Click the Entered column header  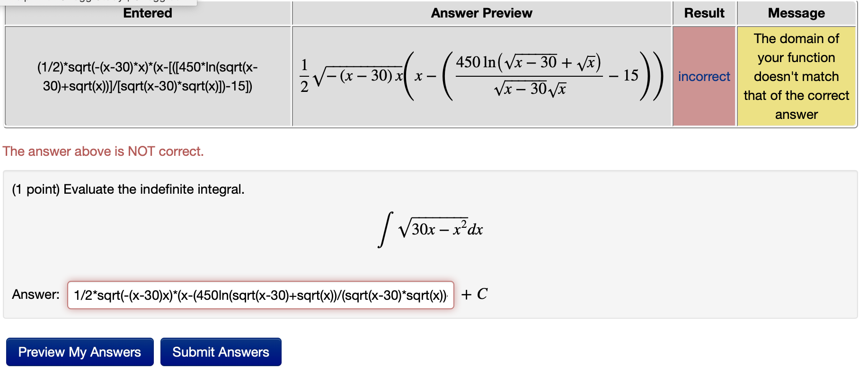pyautogui.click(x=147, y=13)
